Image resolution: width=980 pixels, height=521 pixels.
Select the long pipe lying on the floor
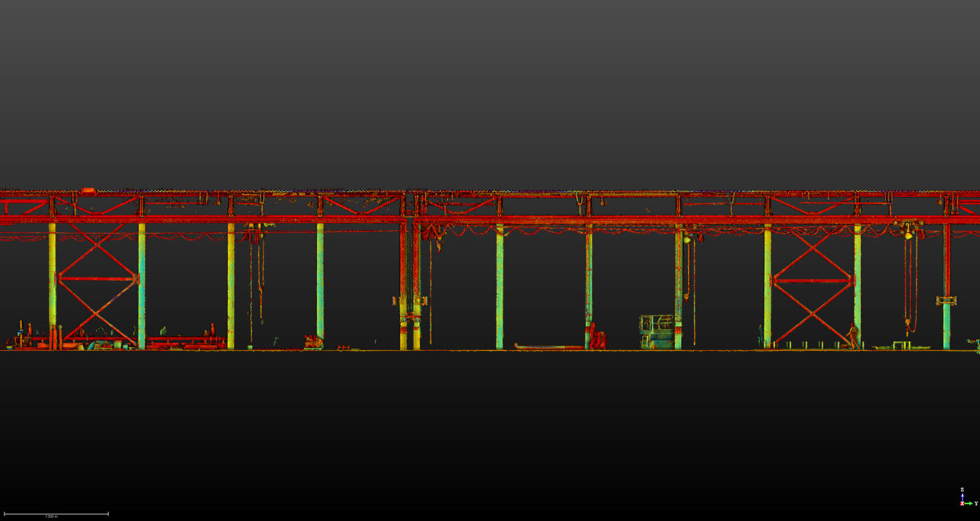[x=549, y=347]
